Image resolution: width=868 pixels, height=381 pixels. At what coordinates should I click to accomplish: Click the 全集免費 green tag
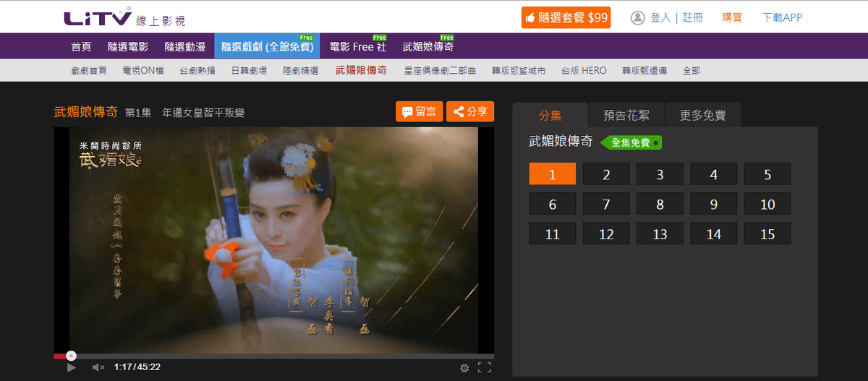pos(631,143)
